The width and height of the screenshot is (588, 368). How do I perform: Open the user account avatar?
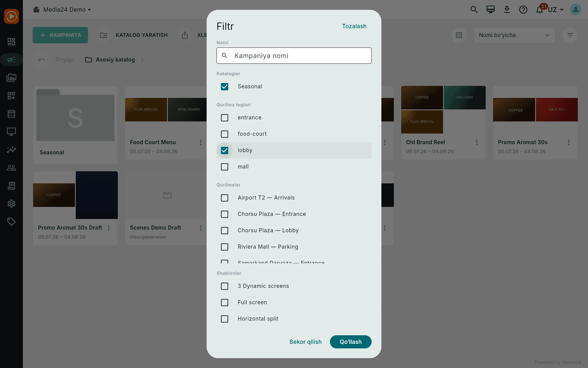[x=576, y=9]
